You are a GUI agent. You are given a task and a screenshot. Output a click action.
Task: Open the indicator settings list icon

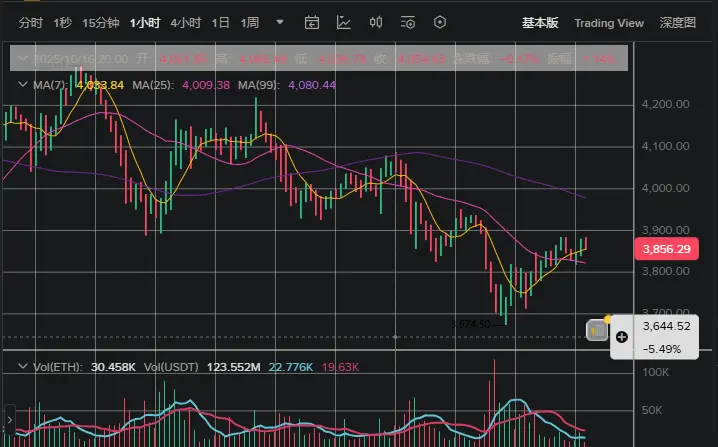tap(408, 22)
